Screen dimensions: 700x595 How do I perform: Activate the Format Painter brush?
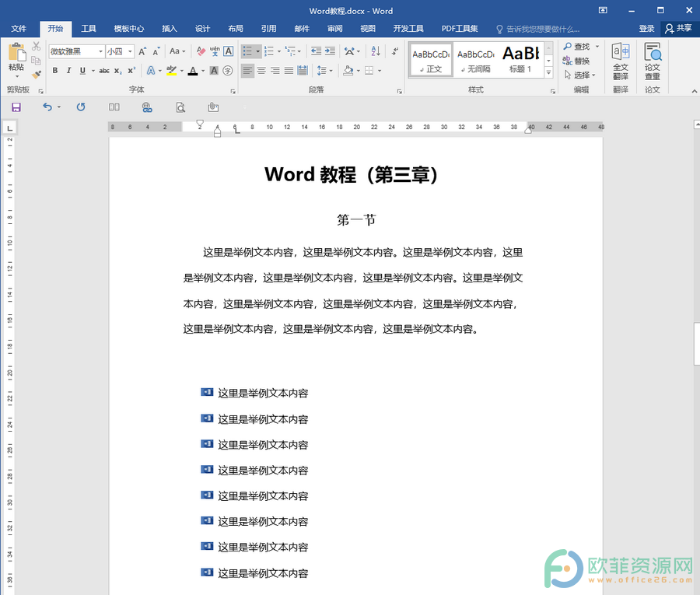coord(36,75)
